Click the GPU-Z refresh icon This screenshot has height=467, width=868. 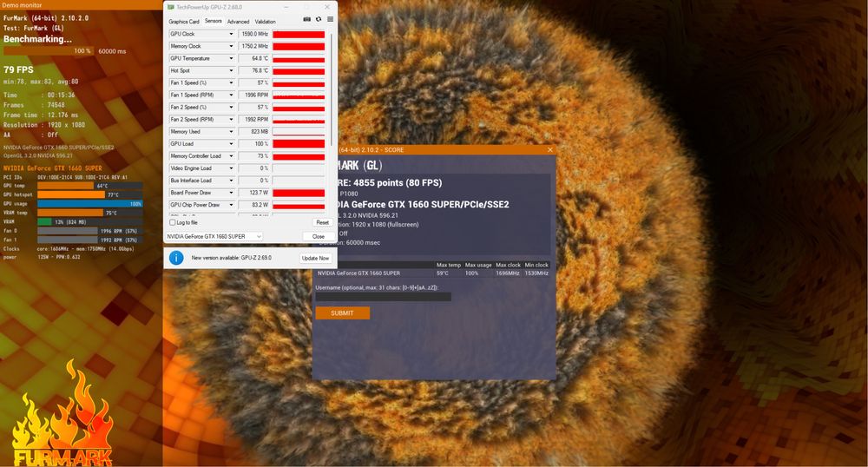pyautogui.click(x=319, y=19)
